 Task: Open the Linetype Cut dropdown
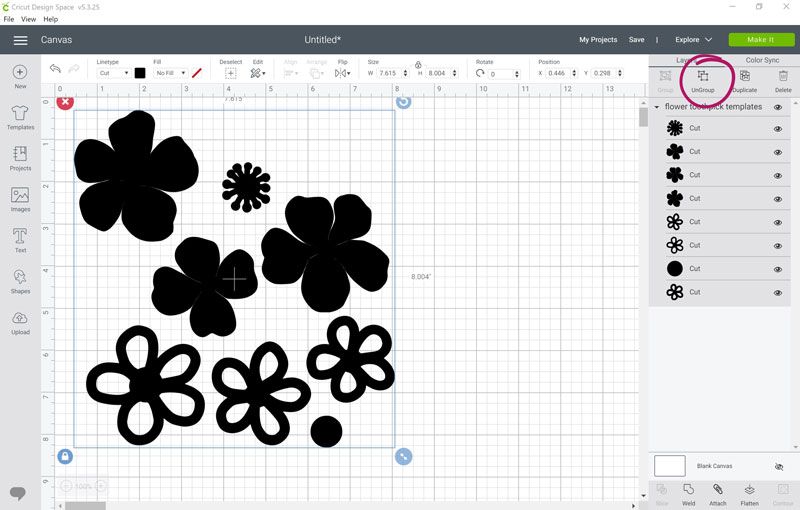click(x=113, y=73)
